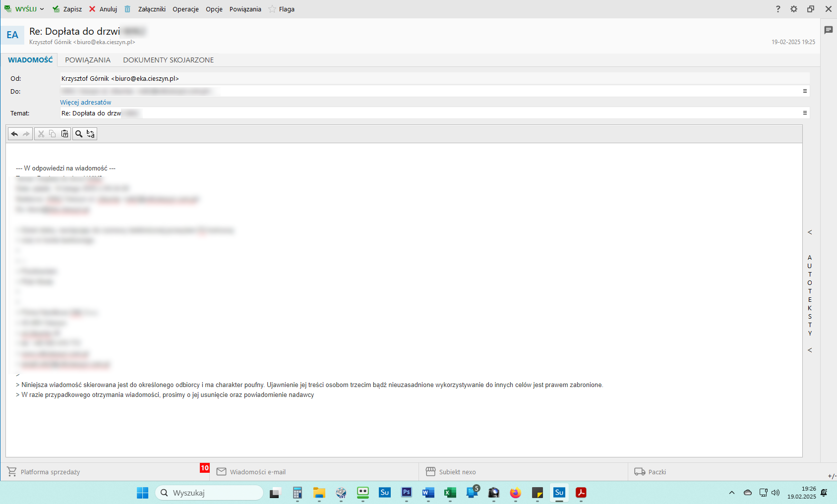Open the menu at Temat field end
The height and width of the screenshot is (504, 837).
(805, 113)
